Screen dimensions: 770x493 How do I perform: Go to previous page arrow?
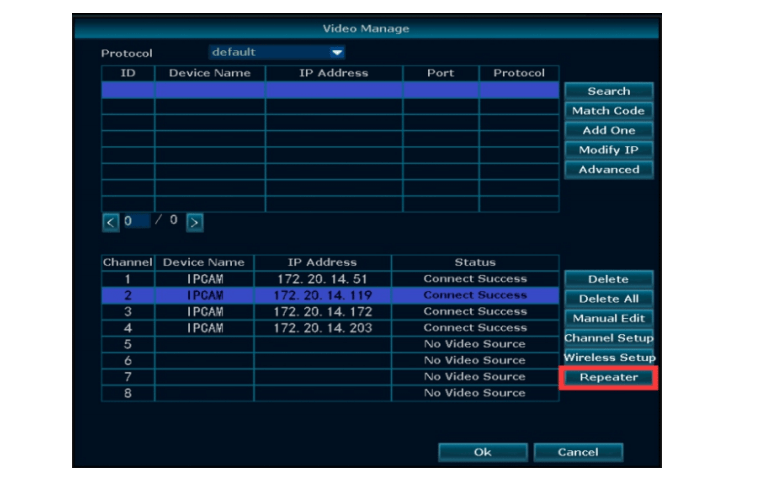pos(111,221)
